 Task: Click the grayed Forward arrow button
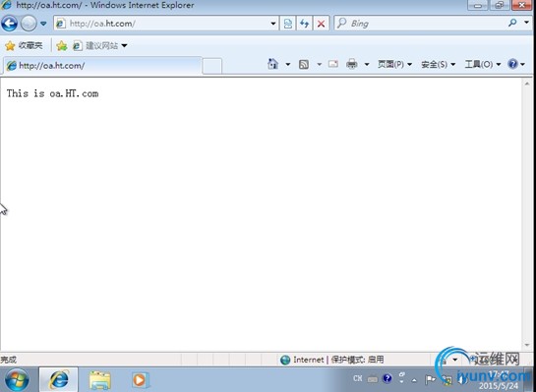[29, 24]
